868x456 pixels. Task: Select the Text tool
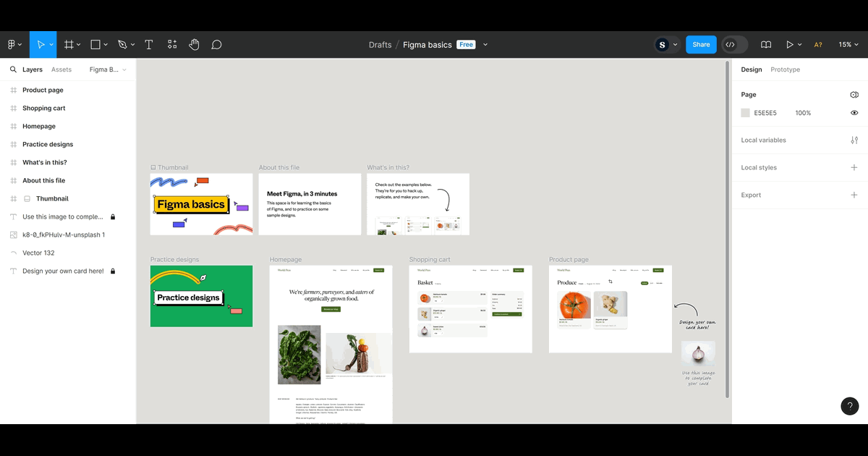click(x=149, y=45)
